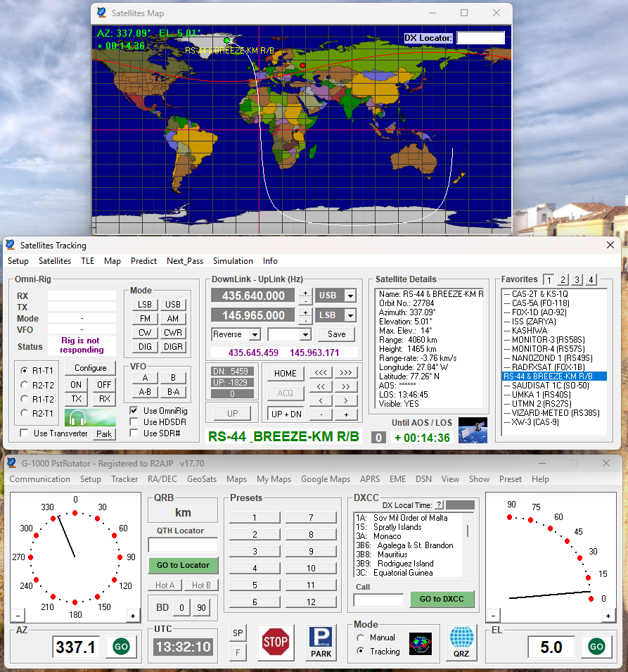Click the GO to Locator button
Viewport: 628px width, 672px height.
pyautogui.click(x=184, y=565)
